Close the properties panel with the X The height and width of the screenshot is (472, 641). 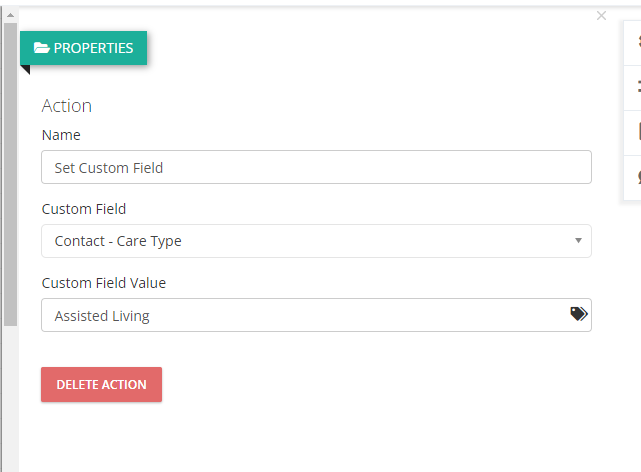(601, 16)
